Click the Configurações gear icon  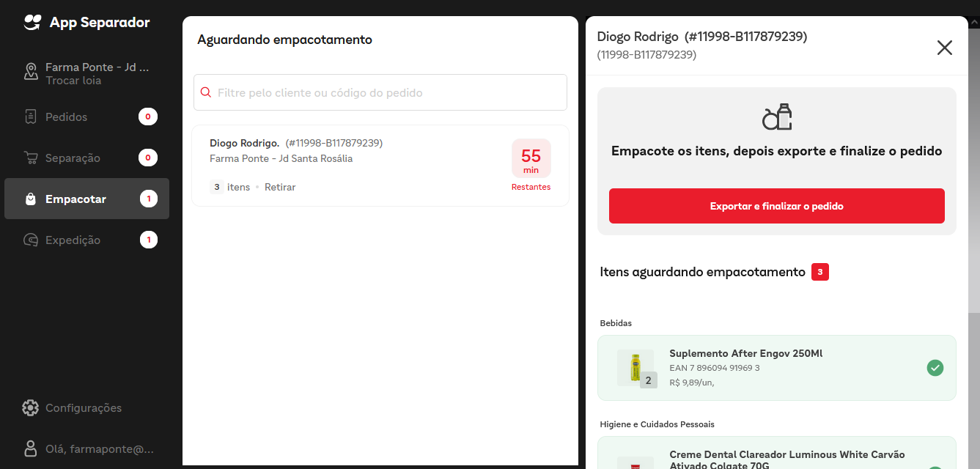click(x=30, y=408)
